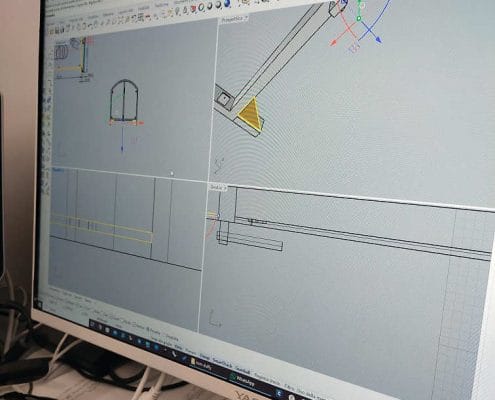The height and width of the screenshot is (400, 495).
Task: Toggle SmartTrack in the status bar
Action: 222,363
